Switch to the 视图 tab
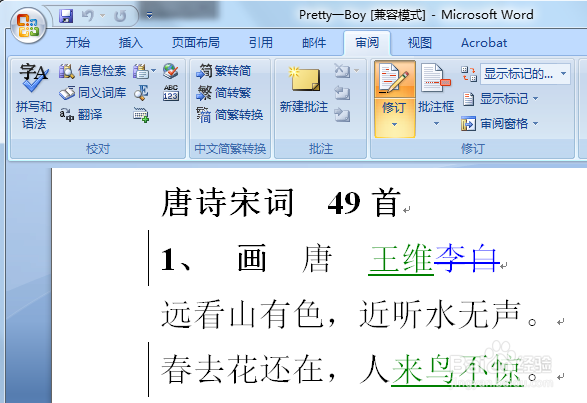This screenshot has width=587, height=403. [420, 42]
